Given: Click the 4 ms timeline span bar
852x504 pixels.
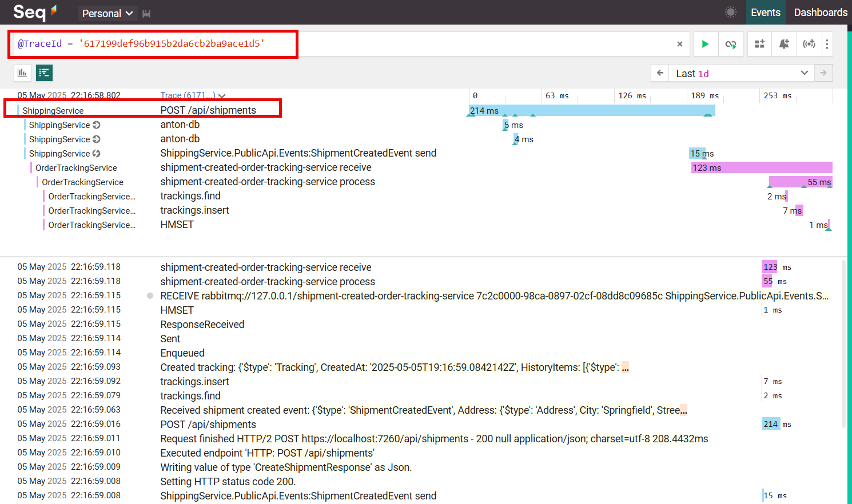Looking at the screenshot, I should click(516, 139).
